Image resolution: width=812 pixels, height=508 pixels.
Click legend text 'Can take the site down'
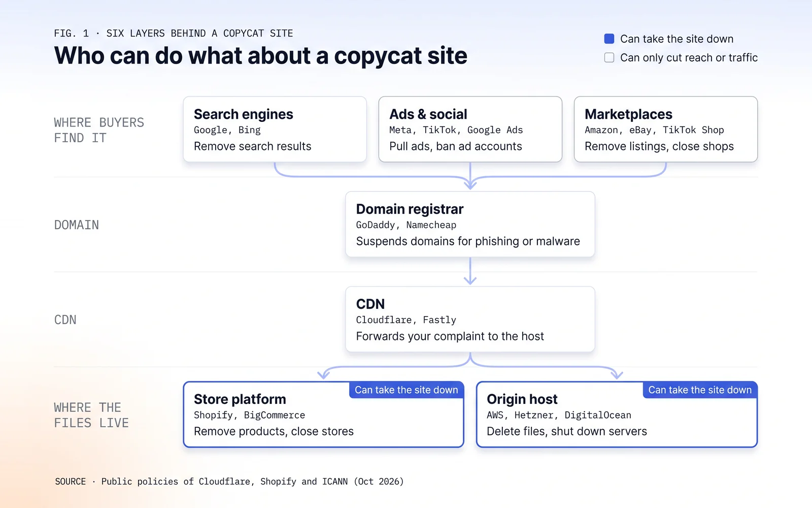pyautogui.click(x=676, y=39)
